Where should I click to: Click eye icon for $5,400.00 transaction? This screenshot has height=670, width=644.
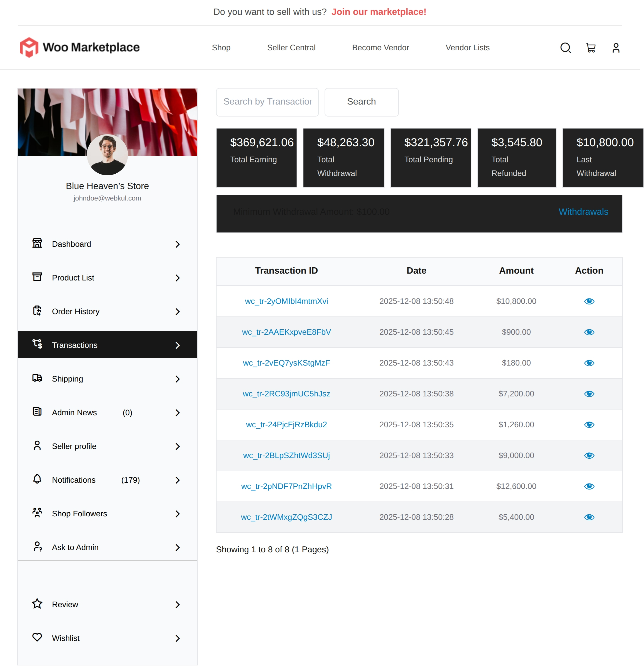[x=589, y=517]
